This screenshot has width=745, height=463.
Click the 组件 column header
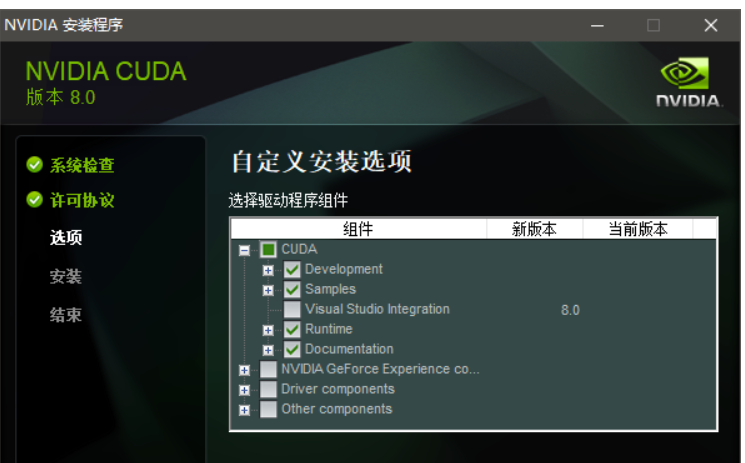pos(359,229)
